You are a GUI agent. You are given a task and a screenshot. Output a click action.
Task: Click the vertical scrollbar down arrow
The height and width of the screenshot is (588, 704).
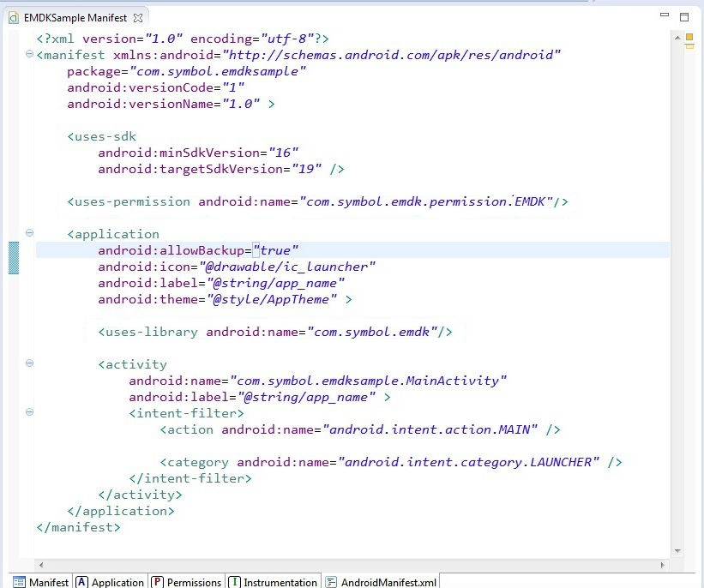pyautogui.click(x=677, y=551)
